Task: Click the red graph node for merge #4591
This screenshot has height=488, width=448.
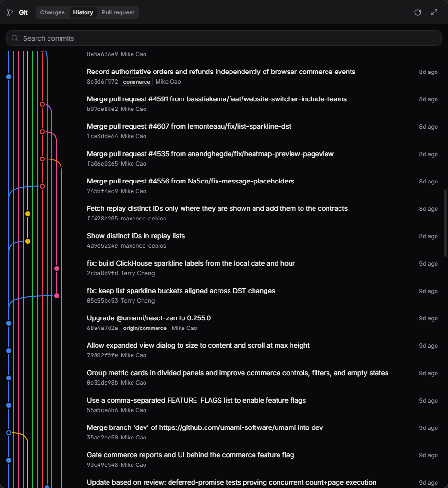Action: (42, 104)
